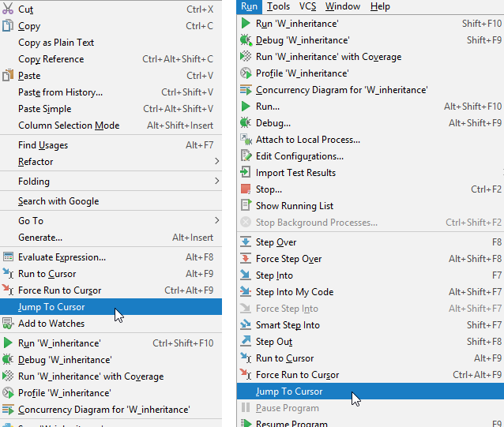Open the VCS menu

307,6
